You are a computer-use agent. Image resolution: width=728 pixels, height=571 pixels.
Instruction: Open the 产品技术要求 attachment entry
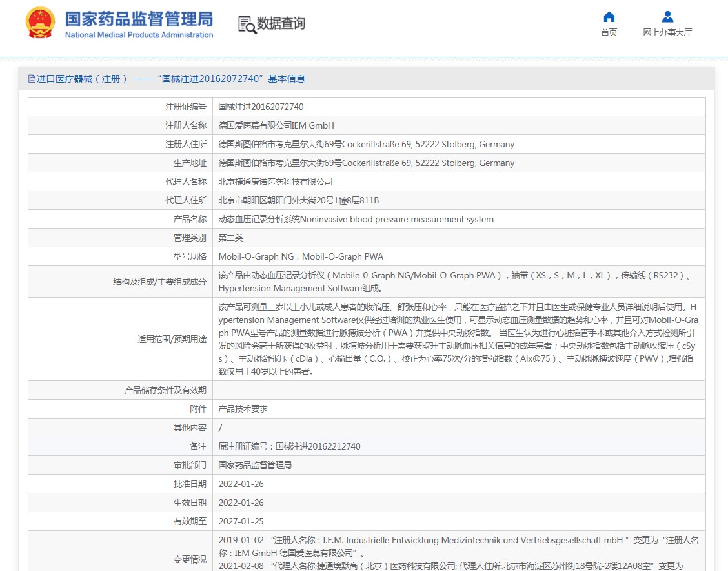(243, 409)
